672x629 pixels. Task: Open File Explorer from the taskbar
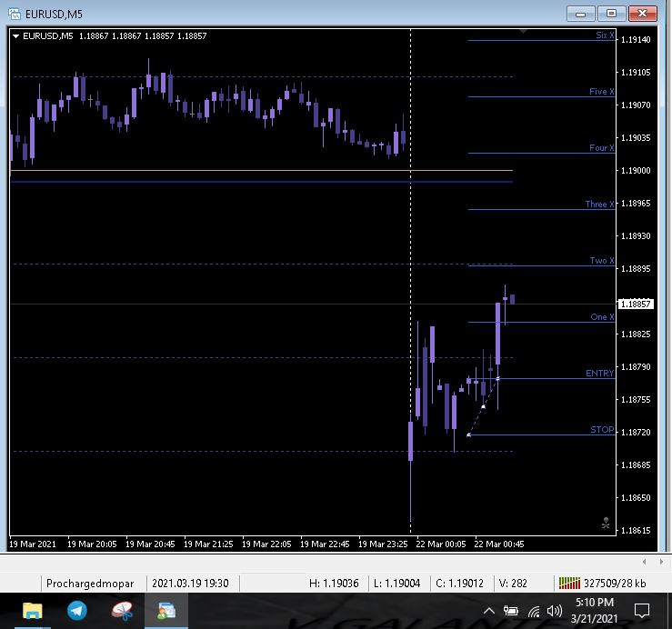tap(32, 611)
